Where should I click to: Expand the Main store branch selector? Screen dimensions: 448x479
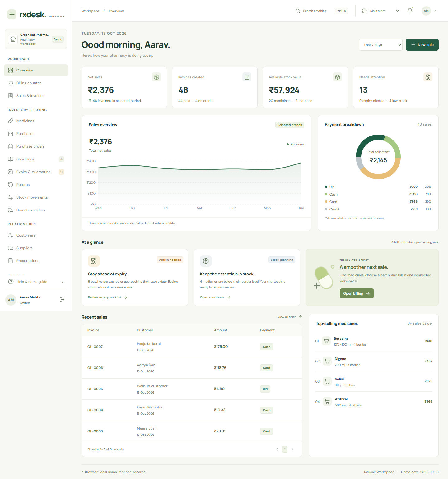tap(380, 11)
